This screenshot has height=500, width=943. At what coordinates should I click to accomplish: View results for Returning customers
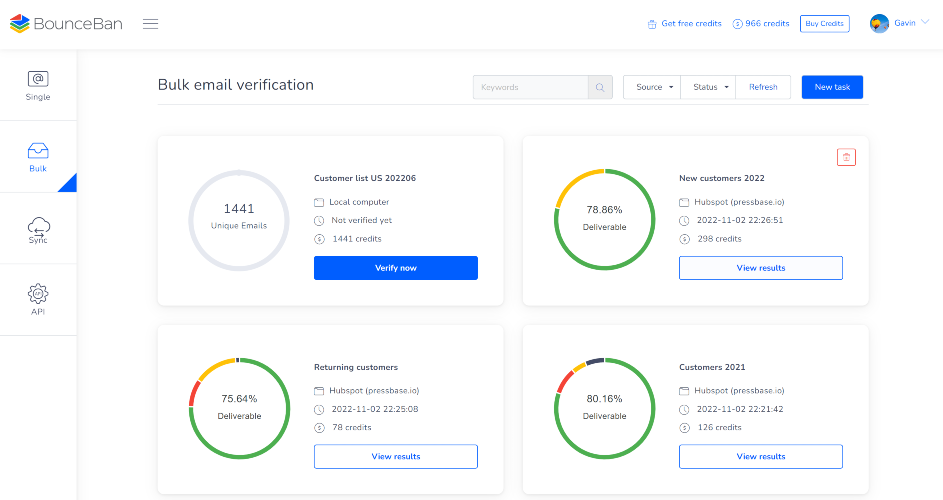tap(395, 456)
